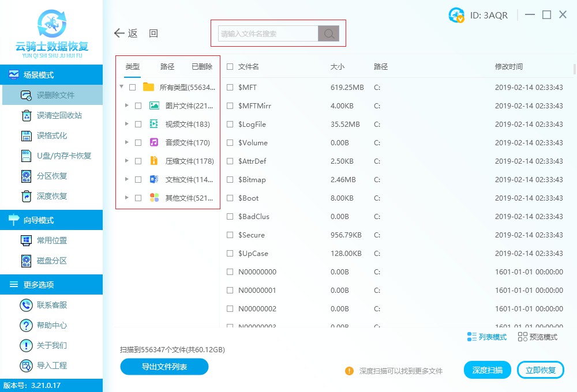The width and height of the screenshot is (577, 392).
Task: Click the file name search input field
Action: 265,33
